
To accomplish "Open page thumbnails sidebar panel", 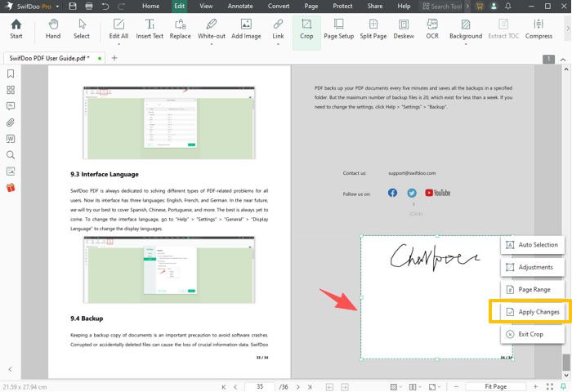I will [11, 90].
